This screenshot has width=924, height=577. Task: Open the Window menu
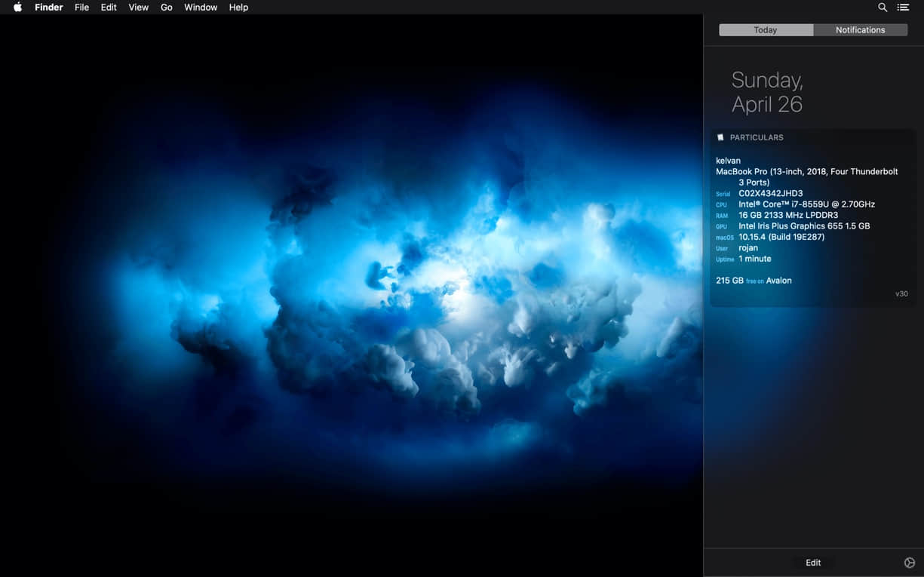[x=201, y=8]
